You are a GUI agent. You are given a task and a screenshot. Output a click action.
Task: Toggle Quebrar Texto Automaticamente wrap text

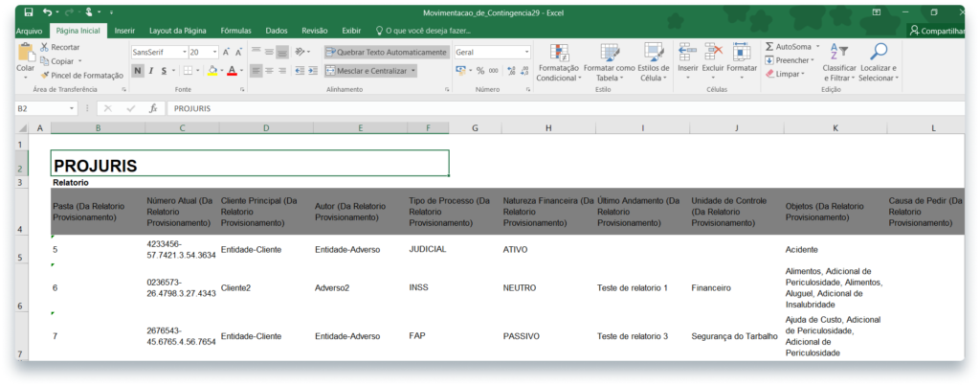click(x=386, y=52)
